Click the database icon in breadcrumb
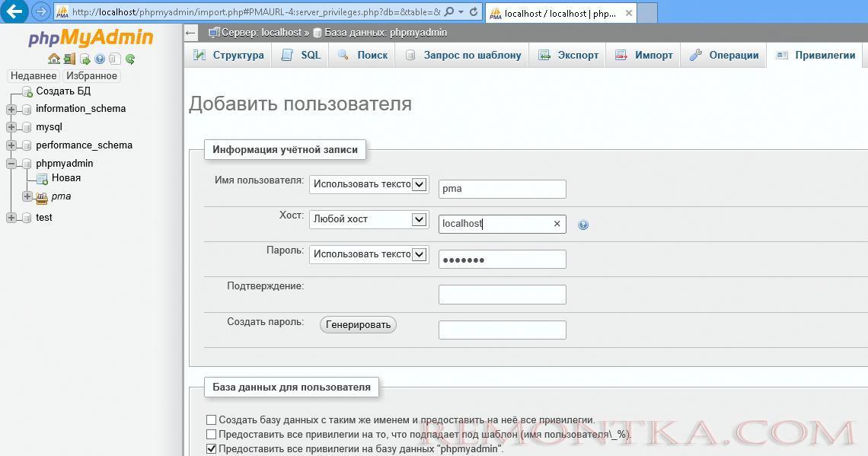 tap(318, 33)
